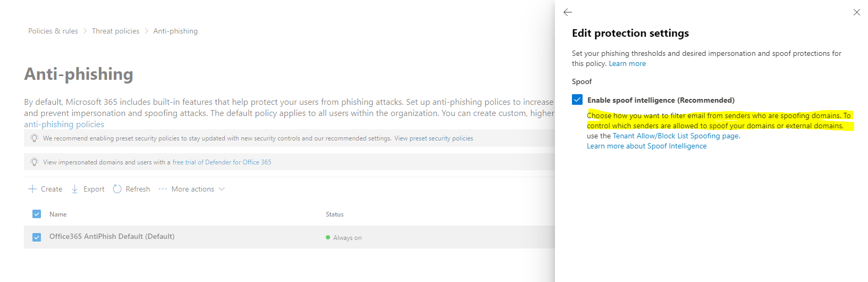Navigate to Threat policies breadcrumb
The height and width of the screenshot is (282, 868).
pos(115,31)
